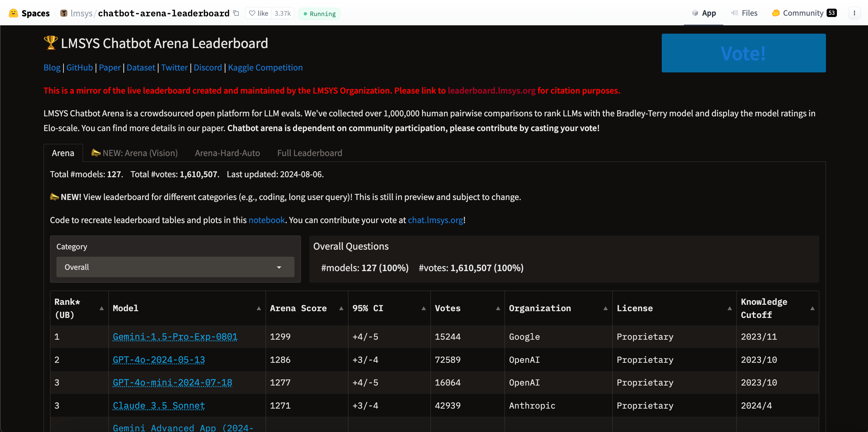Click the Hugging Face Spaces logo
This screenshot has width=868, height=432.
[x=13, y=13]
